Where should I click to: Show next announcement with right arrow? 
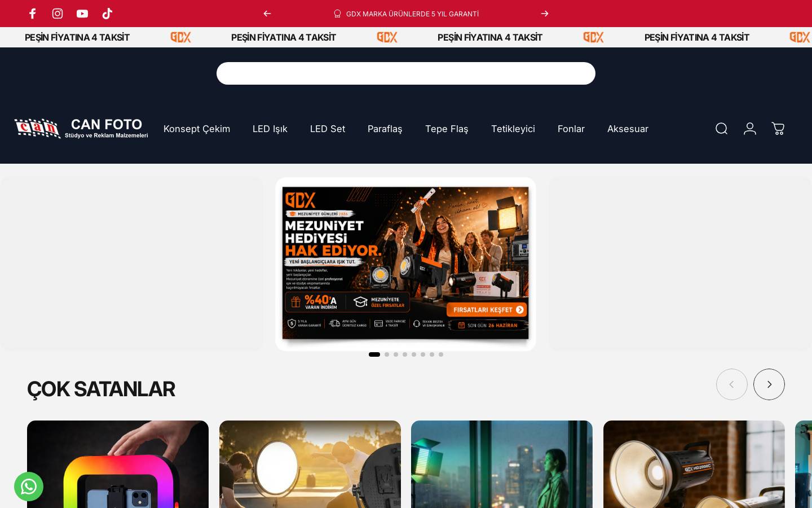[545, 14]
